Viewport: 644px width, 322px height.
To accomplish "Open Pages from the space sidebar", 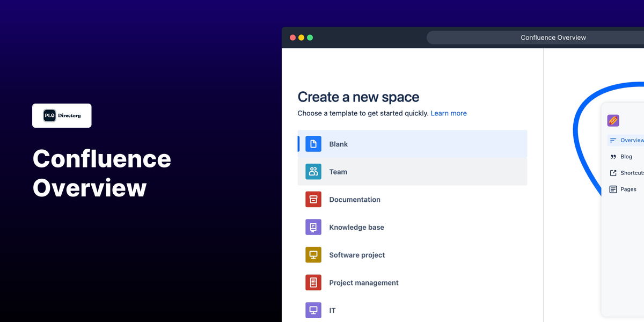I will pos(628,189).
